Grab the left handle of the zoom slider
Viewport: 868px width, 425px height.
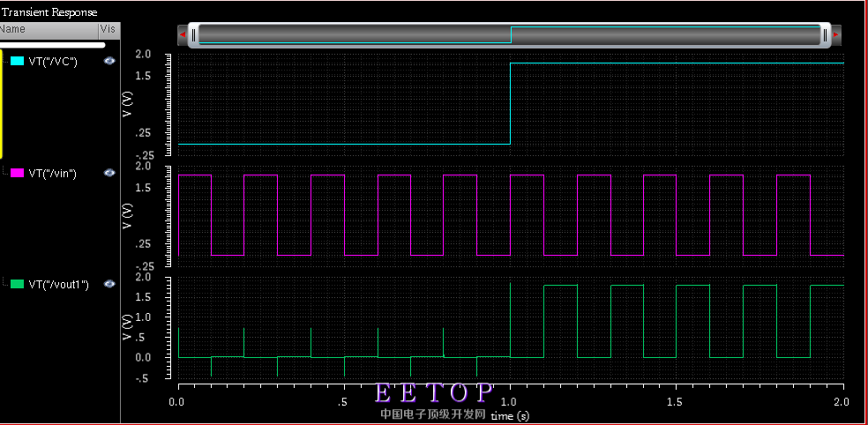point(194,35)
